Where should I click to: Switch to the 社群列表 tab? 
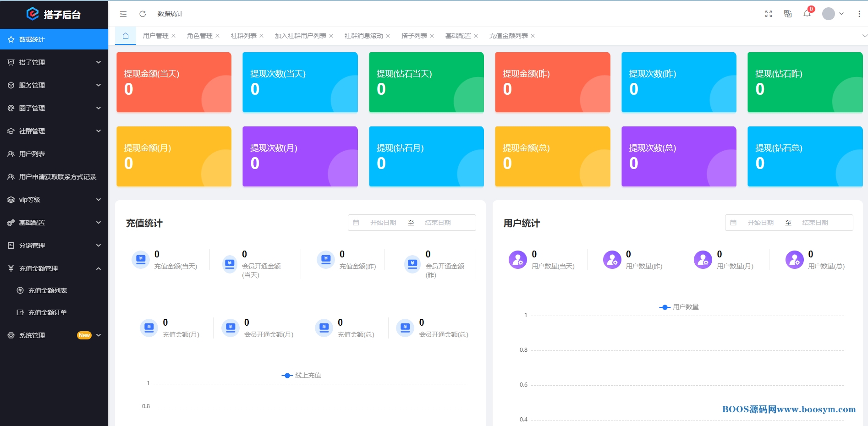click(244, 36)
